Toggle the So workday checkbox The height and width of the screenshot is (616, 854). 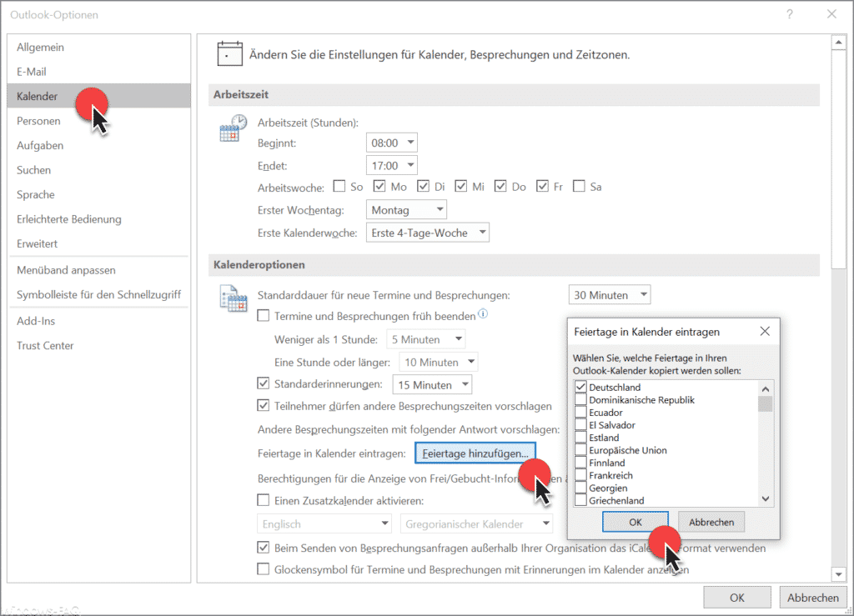point(339,187)
